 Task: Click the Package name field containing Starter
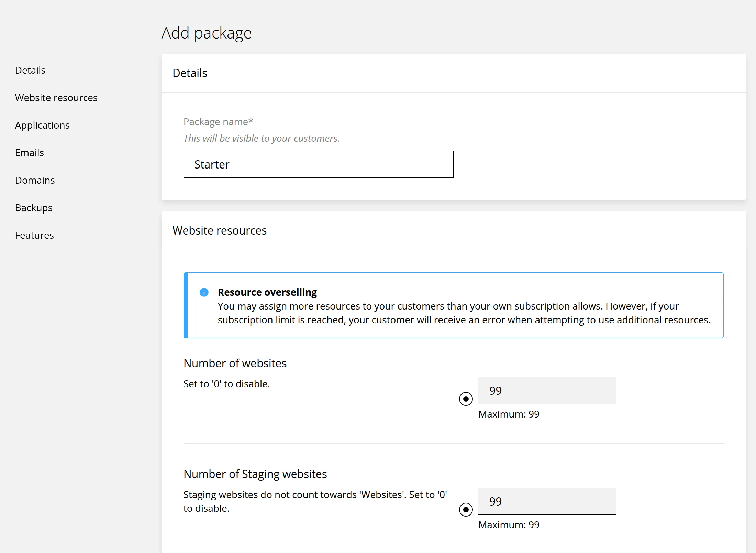pos(319,164)
